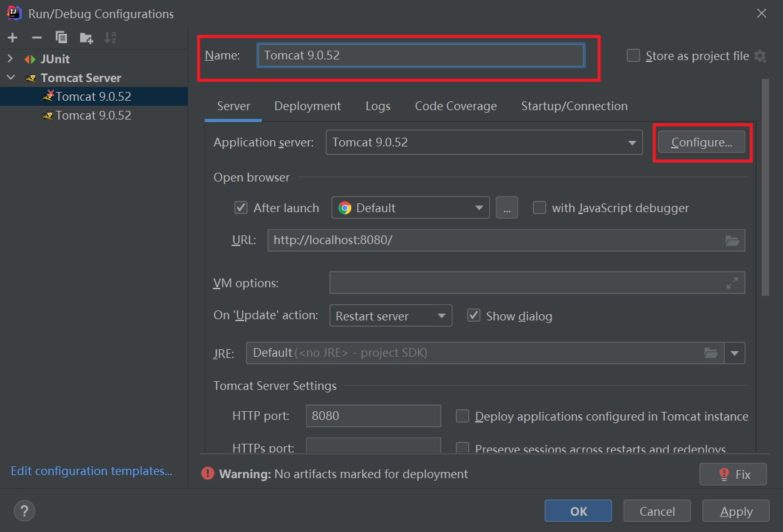Close the Run/Debug Configurations dialog

pos(762,13)
